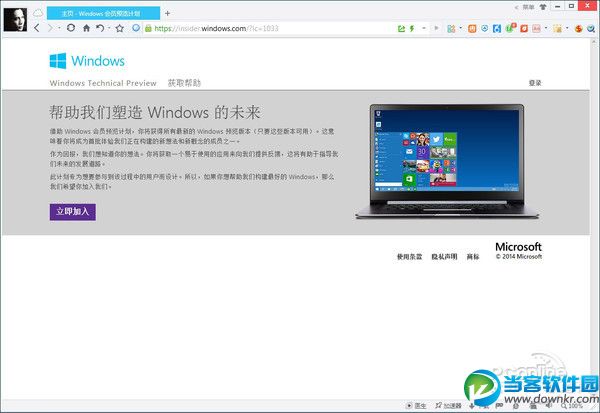Click the red-orange round extension icon
The image size is (600, 413).
[579, 29]
